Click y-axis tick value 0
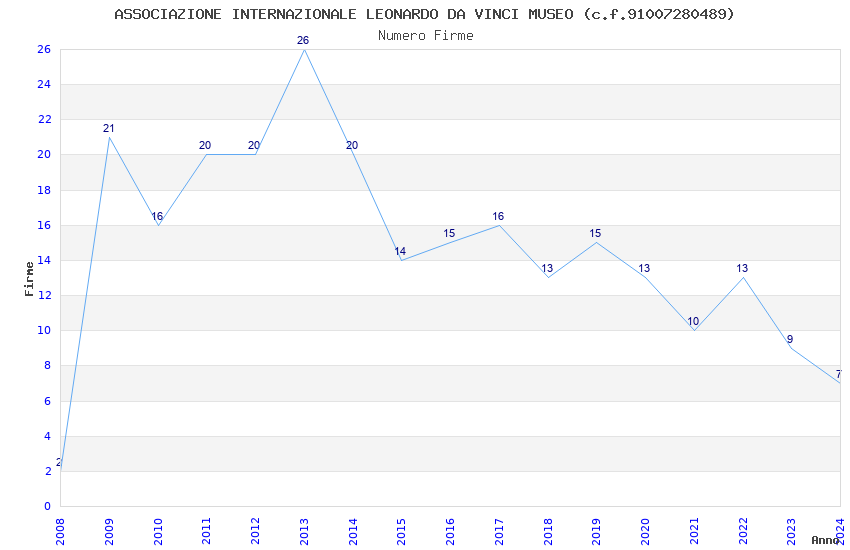This screenshot has width=850, height=550. (x=47, y=506)
